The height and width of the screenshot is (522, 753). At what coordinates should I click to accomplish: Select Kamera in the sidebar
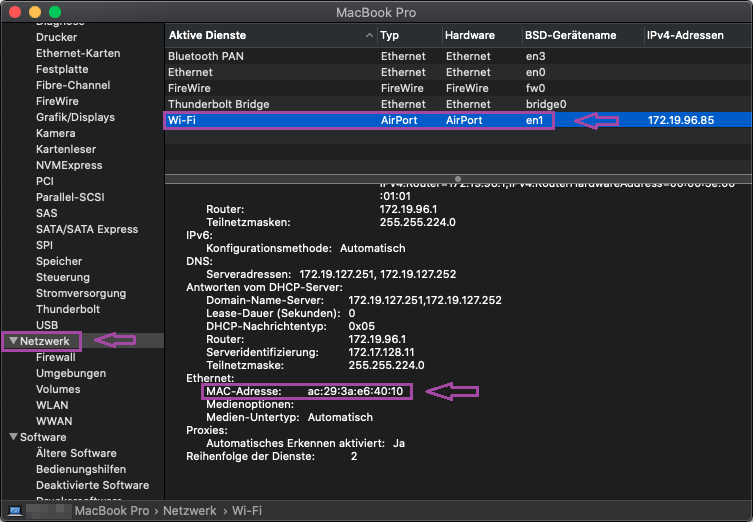point(56,133)
